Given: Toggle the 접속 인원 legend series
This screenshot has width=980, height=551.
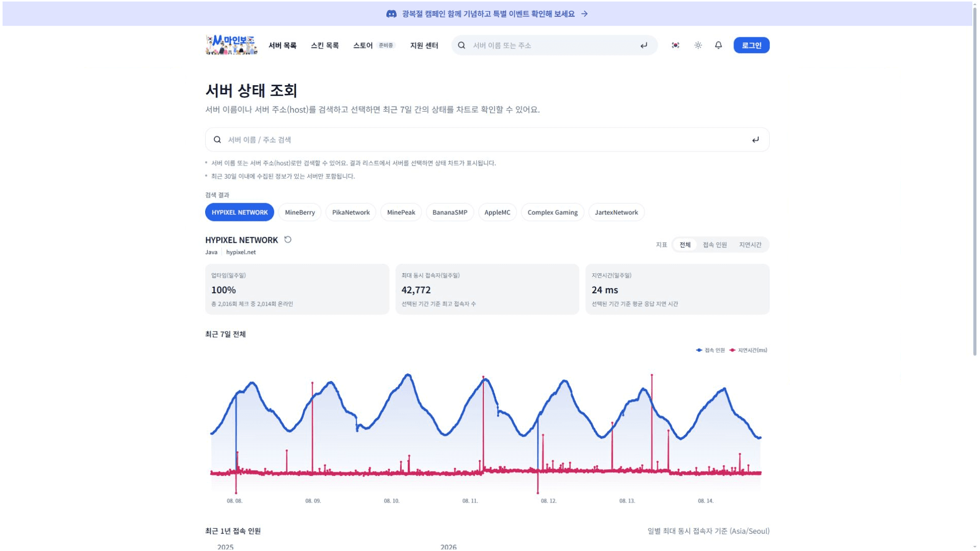Looking at the screenshot, I should [710, 350].
